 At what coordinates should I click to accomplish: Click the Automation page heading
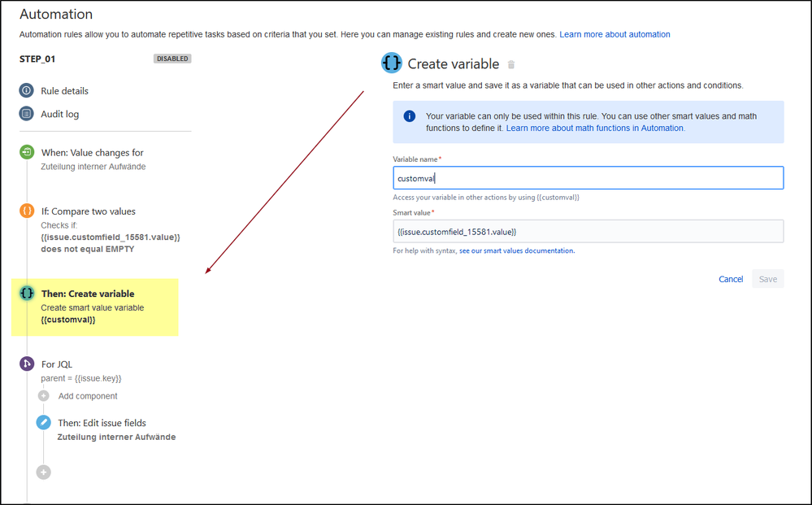tap(56, 14)
